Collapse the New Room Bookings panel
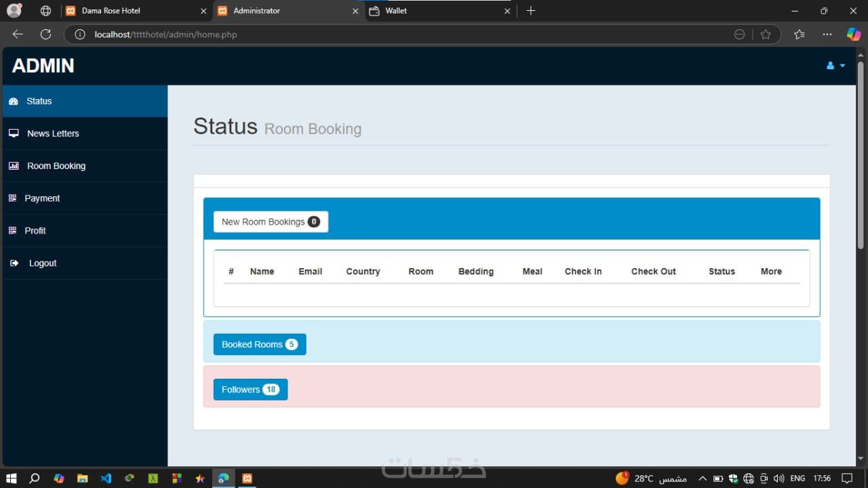Image resolution: width=868 pixels, height=488 pixels. click(x=271, y=222)
